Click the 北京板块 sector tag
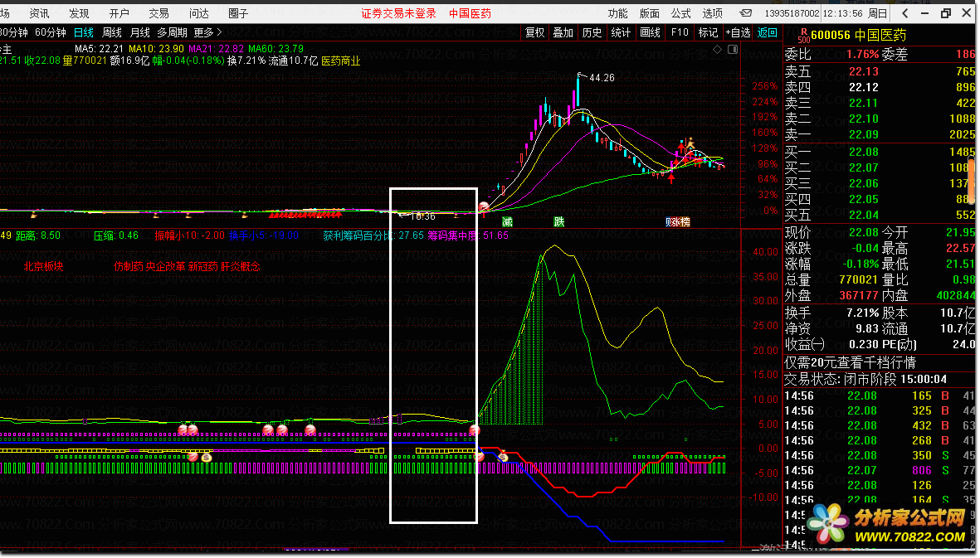The image size is (980, 558). coord(43,266)
